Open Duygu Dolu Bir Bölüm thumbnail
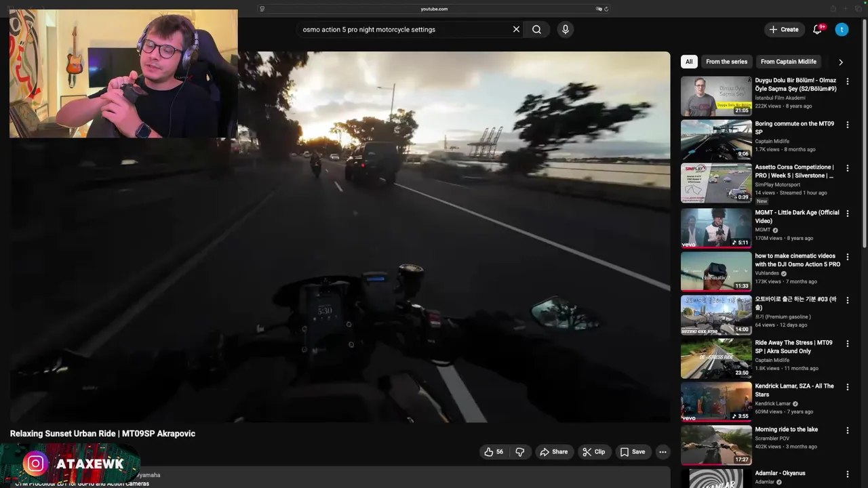This screenshot has width=868, height=488. tap(716, 96)
